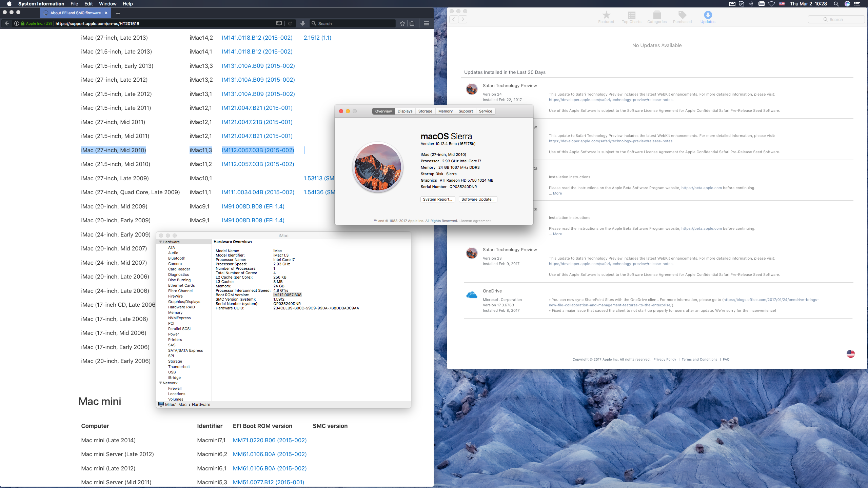Select App Store Updates section

[x=708, y=17]
